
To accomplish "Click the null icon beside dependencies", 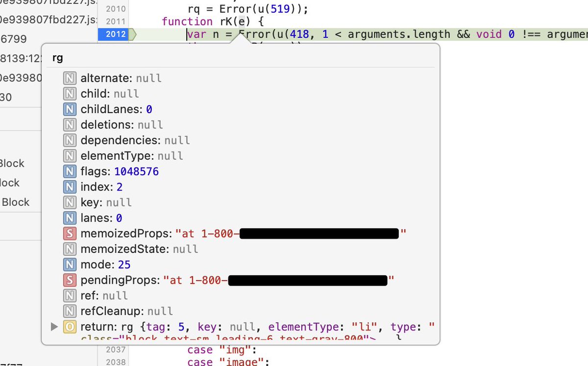I will pyautogui.click(x=70, y=140).
